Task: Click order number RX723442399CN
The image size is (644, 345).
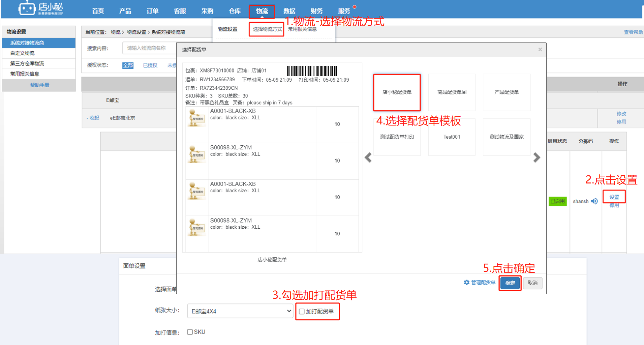Action: (x=219, y=88)
